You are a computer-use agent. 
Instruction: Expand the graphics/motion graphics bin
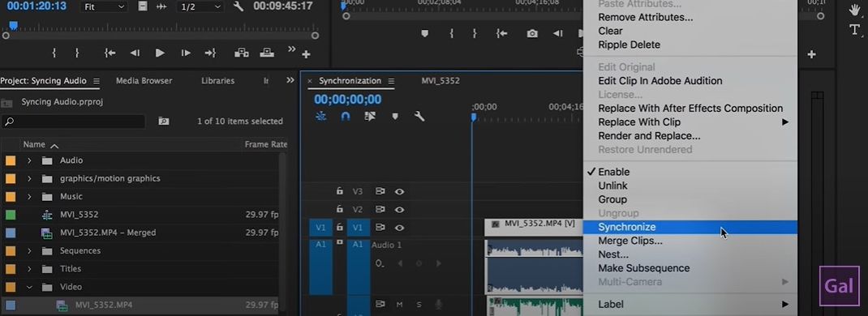click(x=28, y=179)
